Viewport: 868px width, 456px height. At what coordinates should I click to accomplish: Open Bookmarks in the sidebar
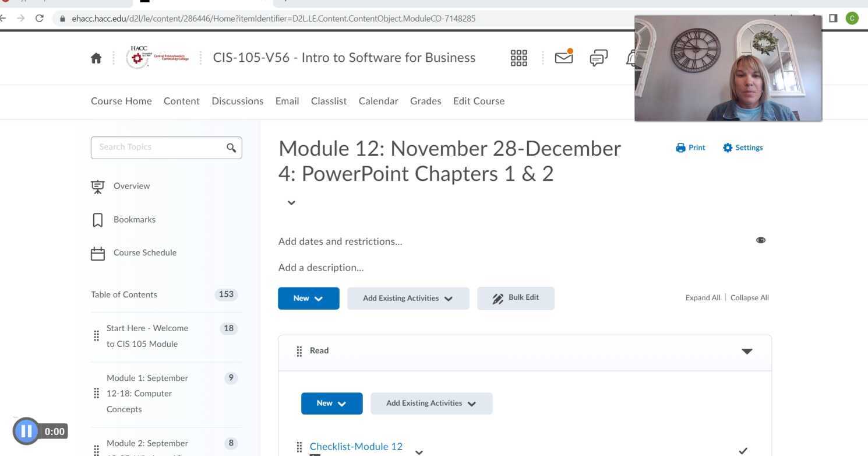point(134,219)
